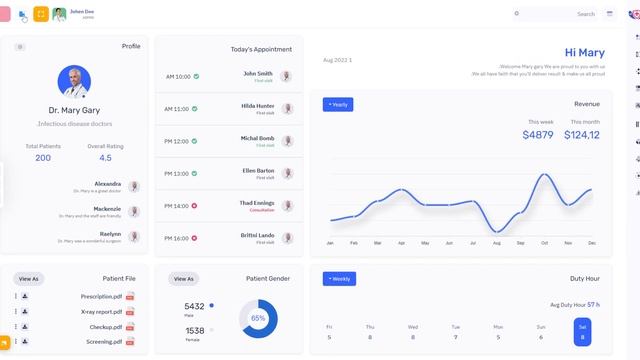Focus the Search input field

coord(555,14)
